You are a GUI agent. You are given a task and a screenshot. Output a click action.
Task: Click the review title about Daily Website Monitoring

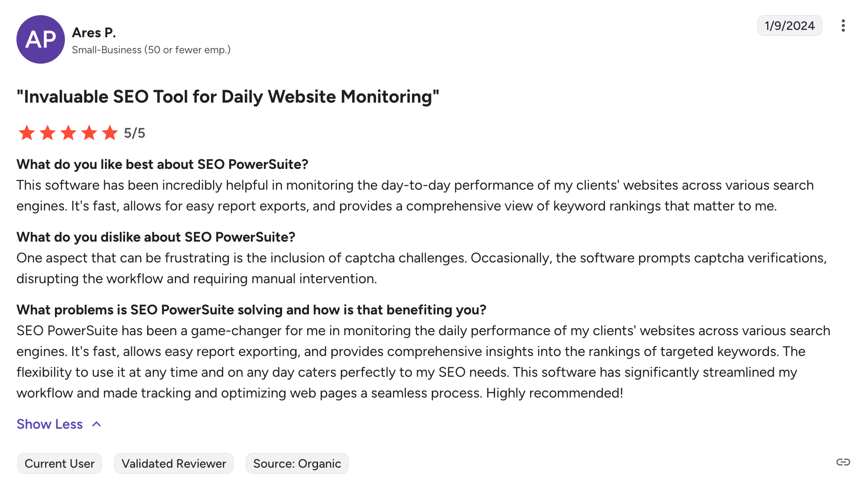point(228,97)
